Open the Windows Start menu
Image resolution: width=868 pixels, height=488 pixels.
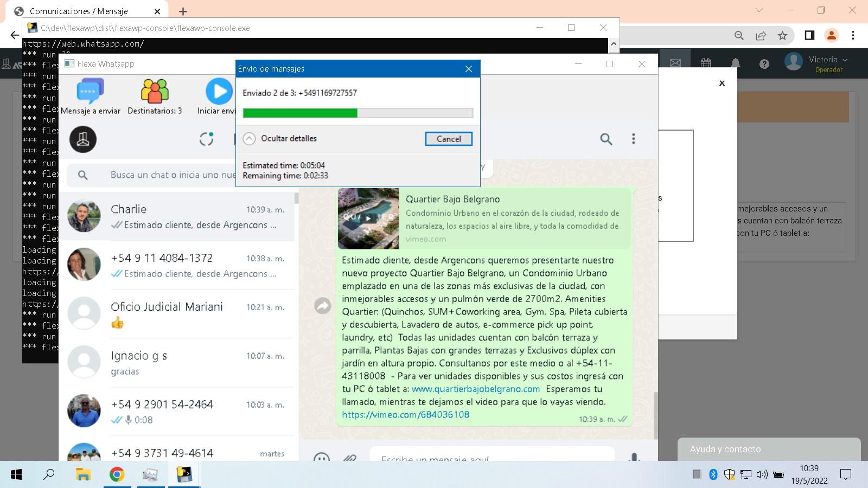pos(16,474)
